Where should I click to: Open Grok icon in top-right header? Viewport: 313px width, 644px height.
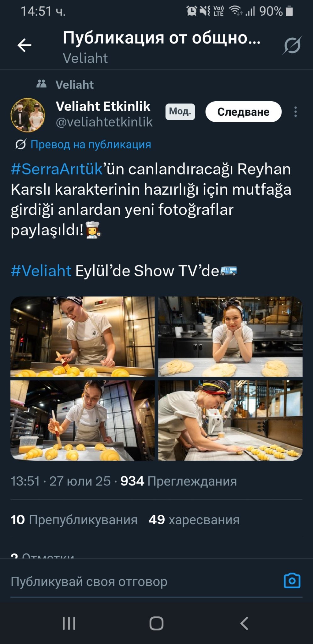point(292,45)
